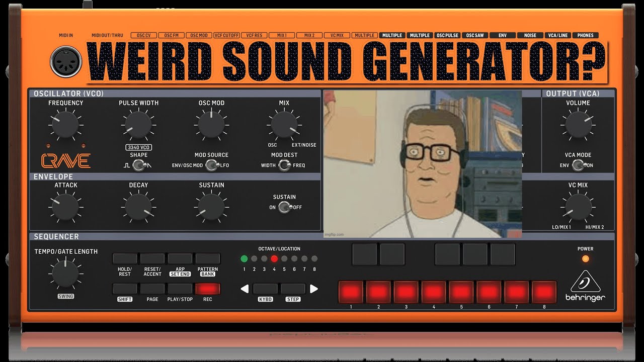Click the 3340 VCO label

tap(138, 147)
